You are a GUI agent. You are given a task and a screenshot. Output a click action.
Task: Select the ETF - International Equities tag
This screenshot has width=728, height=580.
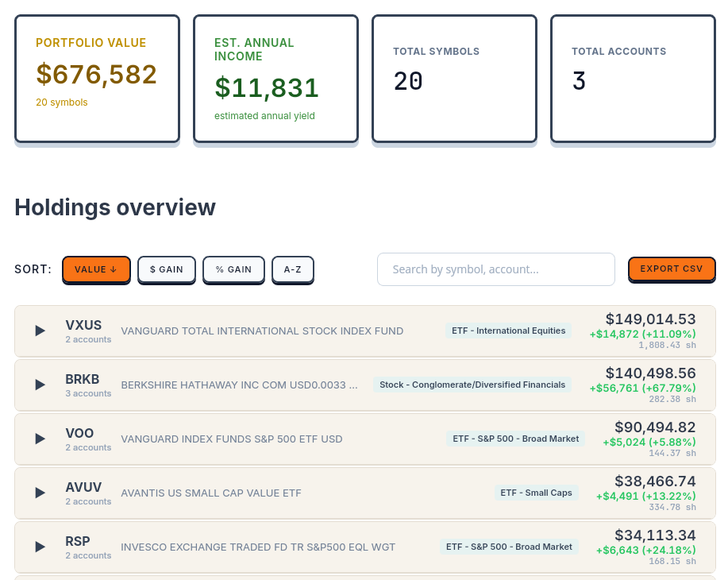pos(508,331)
